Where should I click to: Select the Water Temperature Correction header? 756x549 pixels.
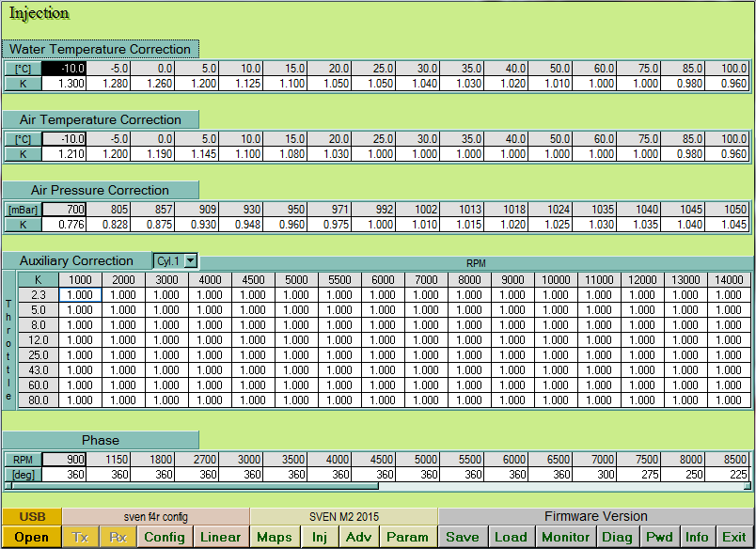tap(101, 49)
